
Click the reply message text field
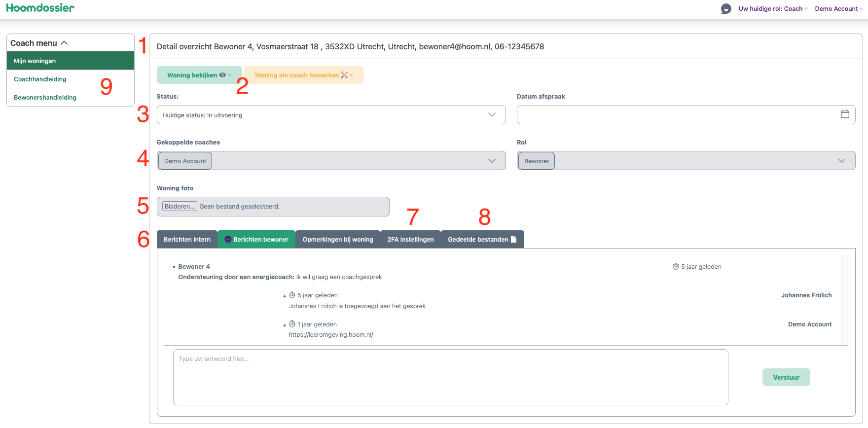point(450,377)
